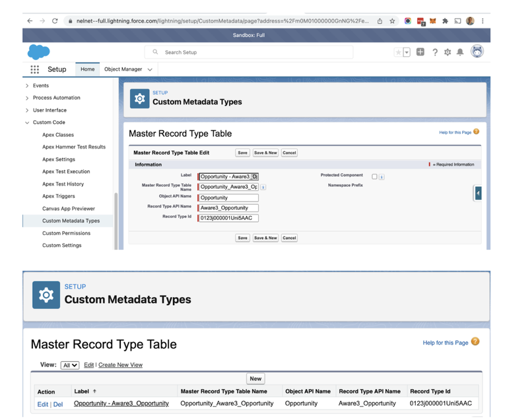Click the Record Type API Name field
The image size is (507, 420).
pos(228,208)
